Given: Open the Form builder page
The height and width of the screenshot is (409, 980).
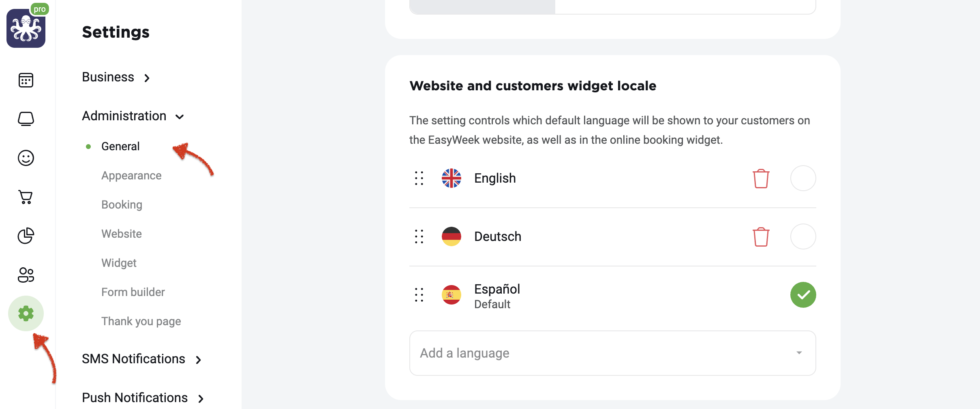Looking at the screenshot, I should 133,292.
